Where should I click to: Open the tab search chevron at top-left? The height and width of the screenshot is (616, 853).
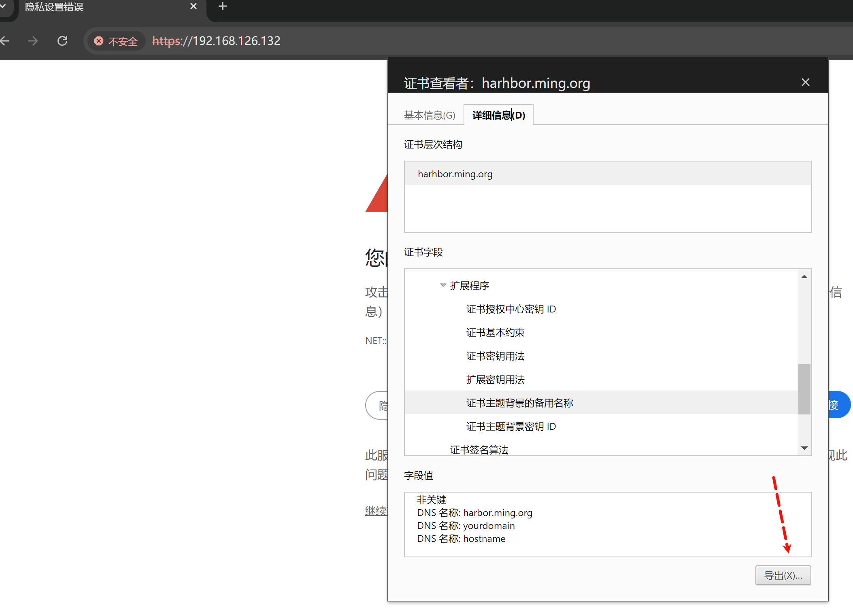pos(3,6)
